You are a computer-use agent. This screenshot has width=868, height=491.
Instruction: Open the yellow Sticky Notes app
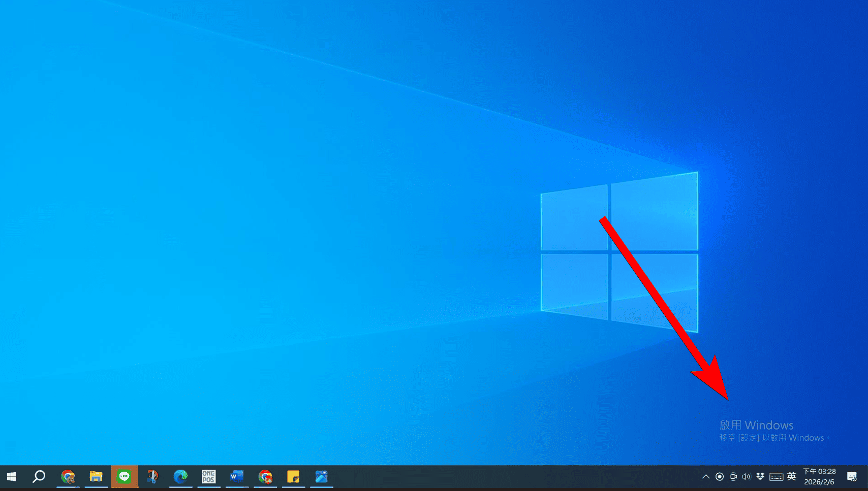pyautogui.click(x=293, y=477)
